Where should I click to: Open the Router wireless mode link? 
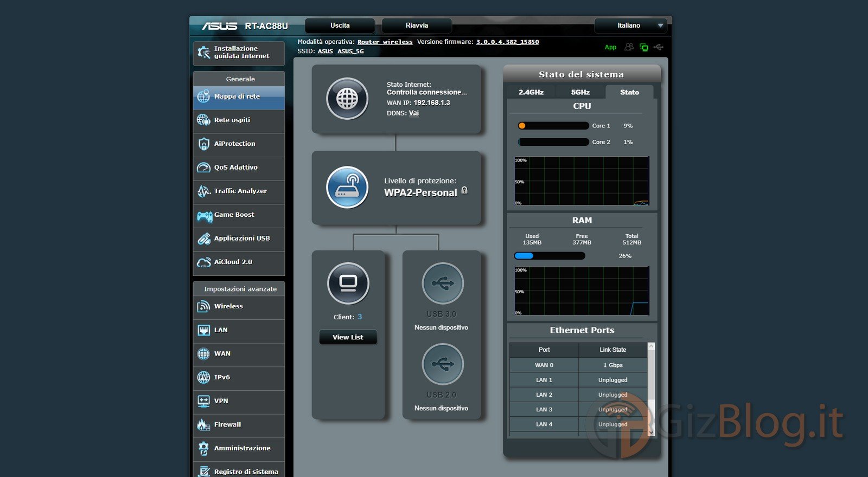[x=385, y=42]
